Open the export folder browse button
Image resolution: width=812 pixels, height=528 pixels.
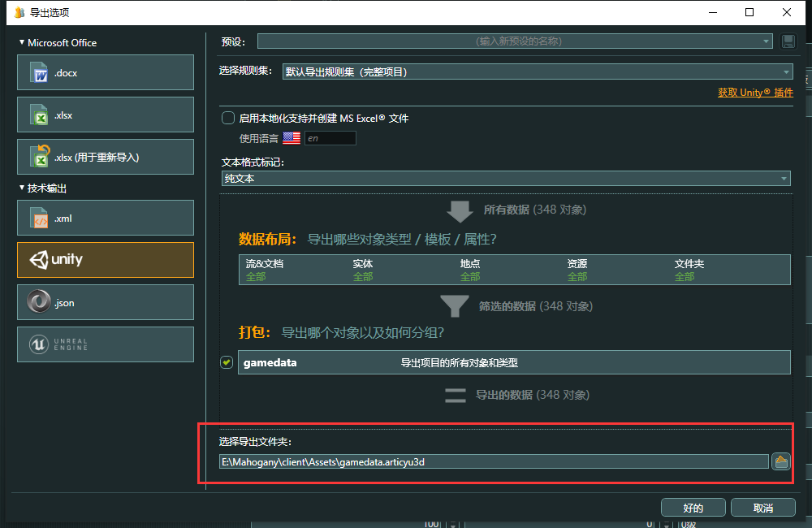click(781, 461)
